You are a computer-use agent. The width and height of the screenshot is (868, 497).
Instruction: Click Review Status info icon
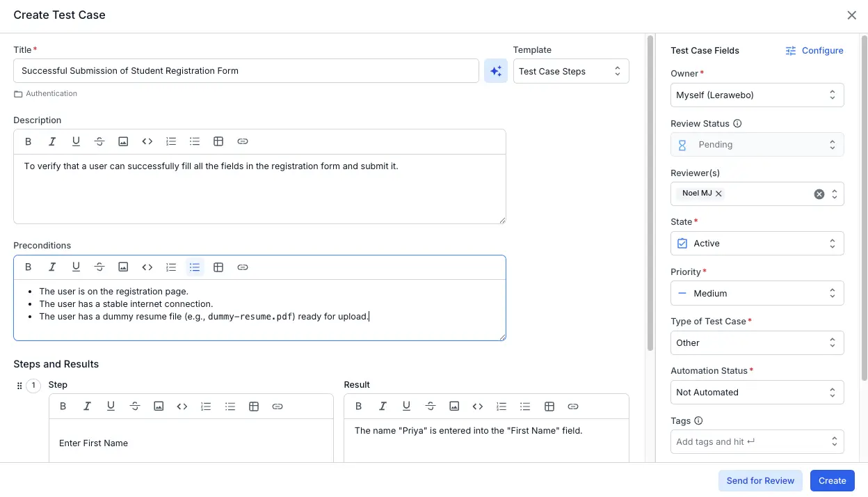737,124
